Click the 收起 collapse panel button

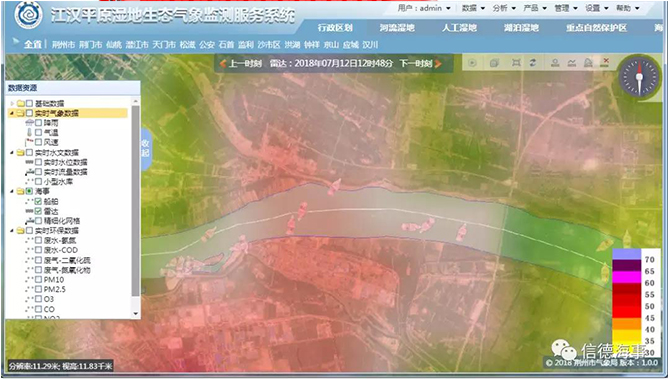tap(145, 148)
